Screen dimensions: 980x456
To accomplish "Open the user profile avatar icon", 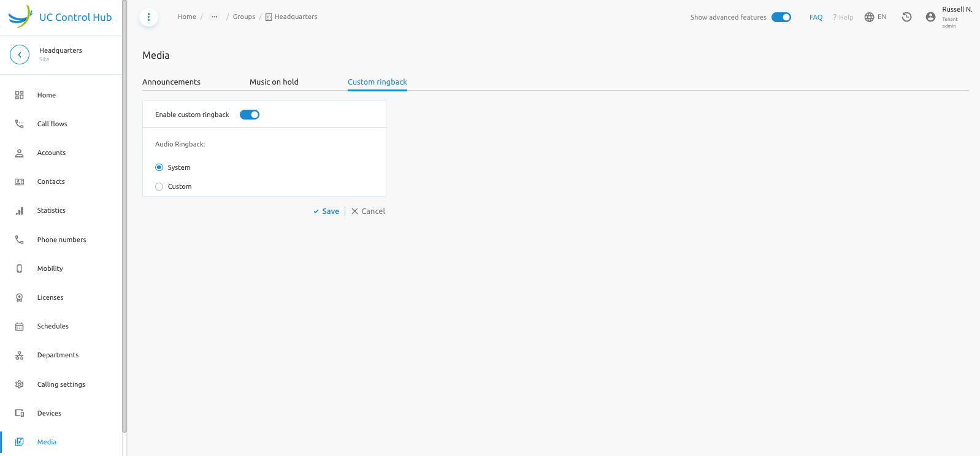I will 930,17.
